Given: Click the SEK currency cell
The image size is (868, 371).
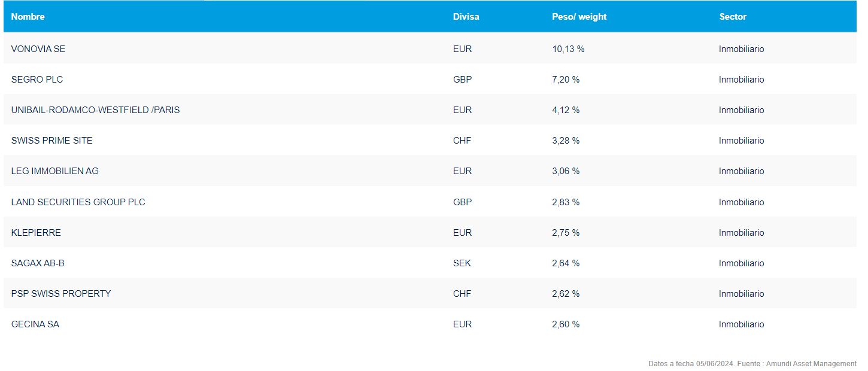Looking at the screenshot, I should point(462,263).
